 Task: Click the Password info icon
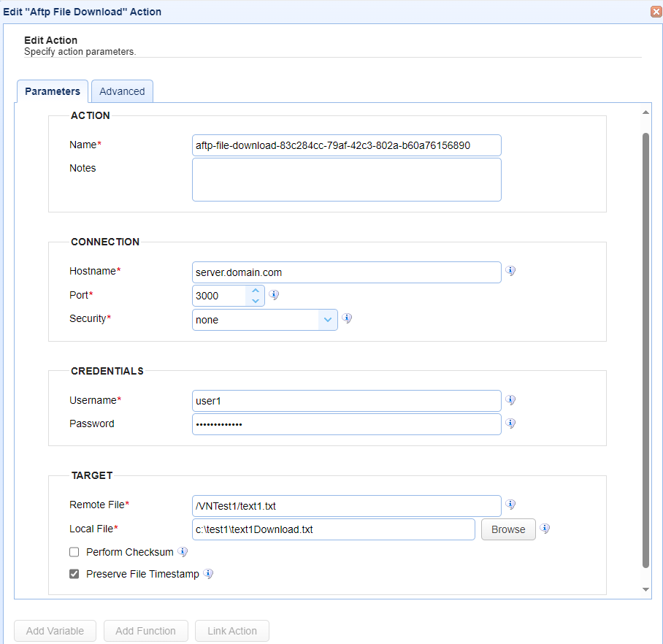tap(510, 423)
